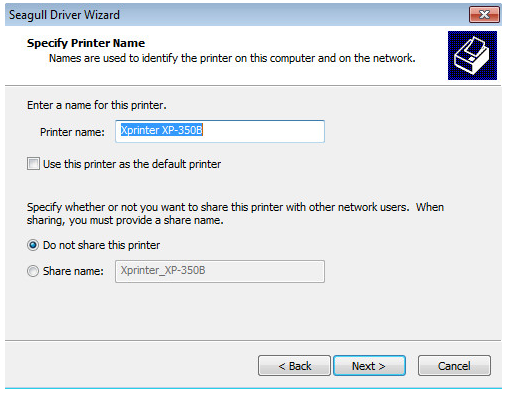Click the highlighted 'Xprinter XP-350B' text

pos(162,130)
